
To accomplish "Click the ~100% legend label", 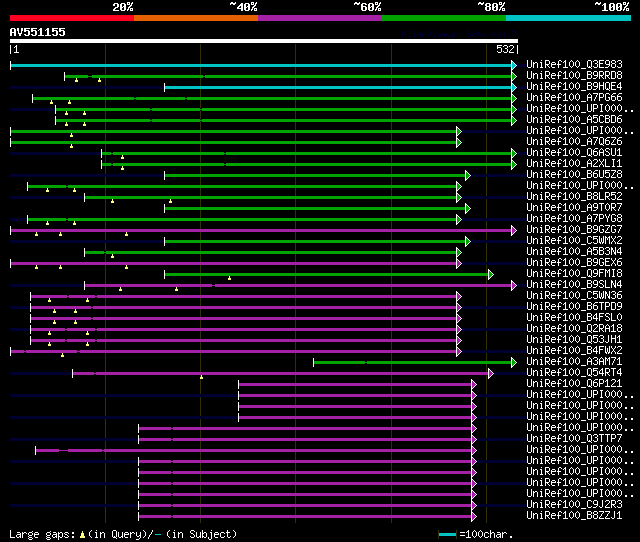I will [612, 7].
